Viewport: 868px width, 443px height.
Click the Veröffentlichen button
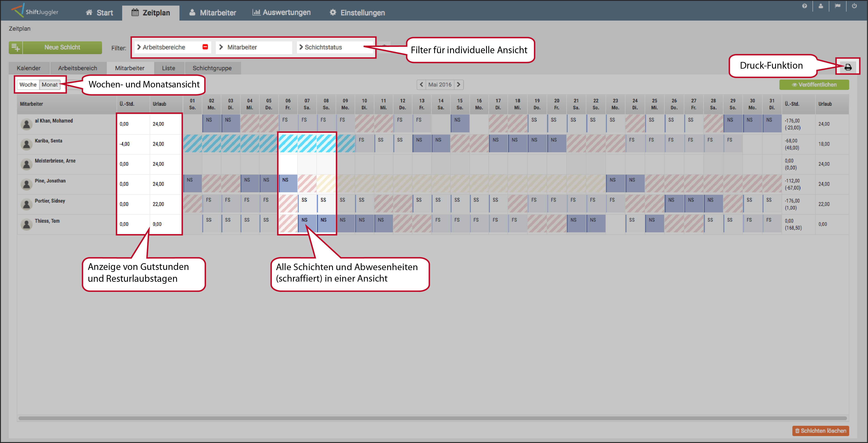click(814, 85)
